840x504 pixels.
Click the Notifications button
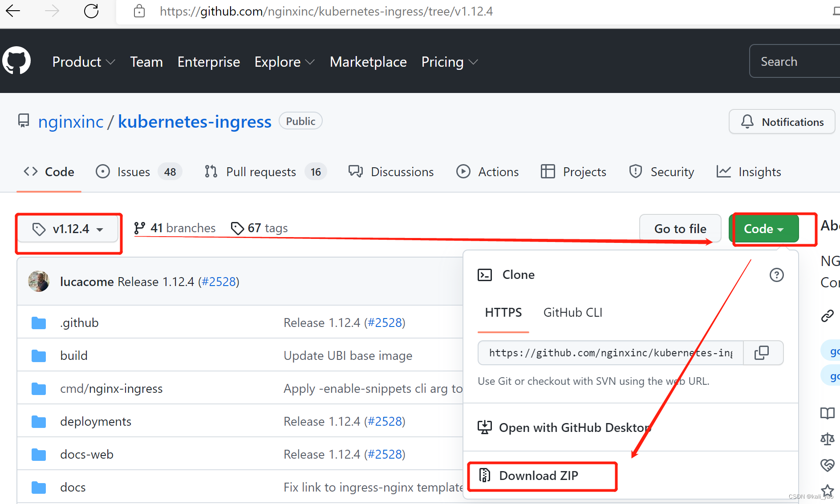[x=782, y=122]
